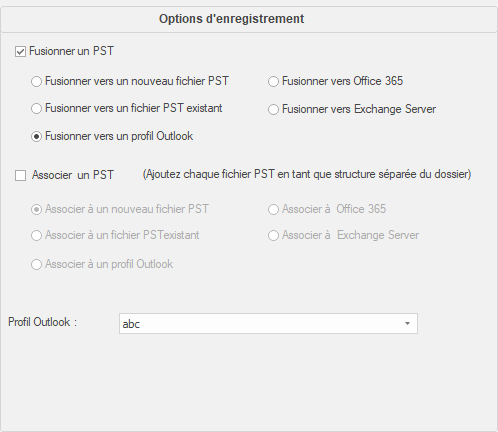Click the Ajoutez chaque fichier PST hint text
The width and height of the screenshot is (498, 432).
coord(307,174)
